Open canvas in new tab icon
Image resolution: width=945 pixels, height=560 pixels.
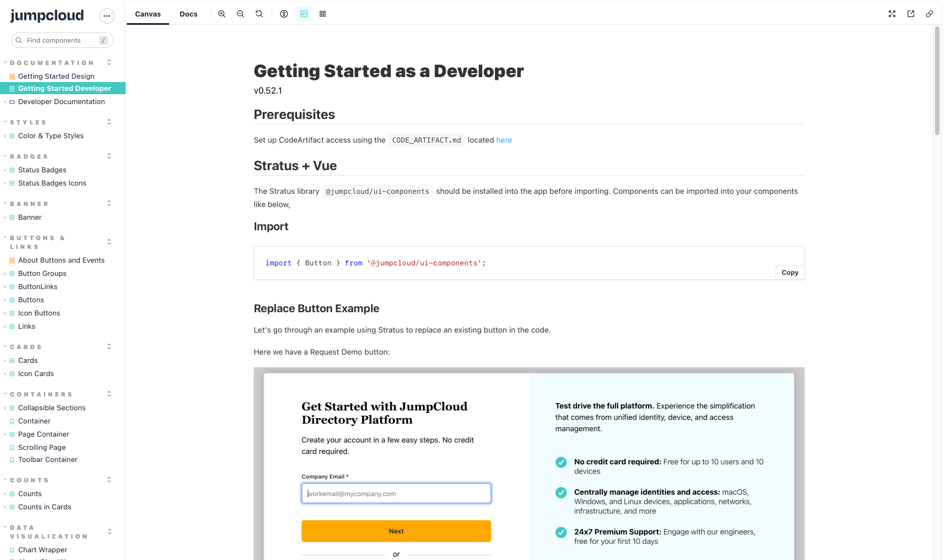tap(911, 14)
